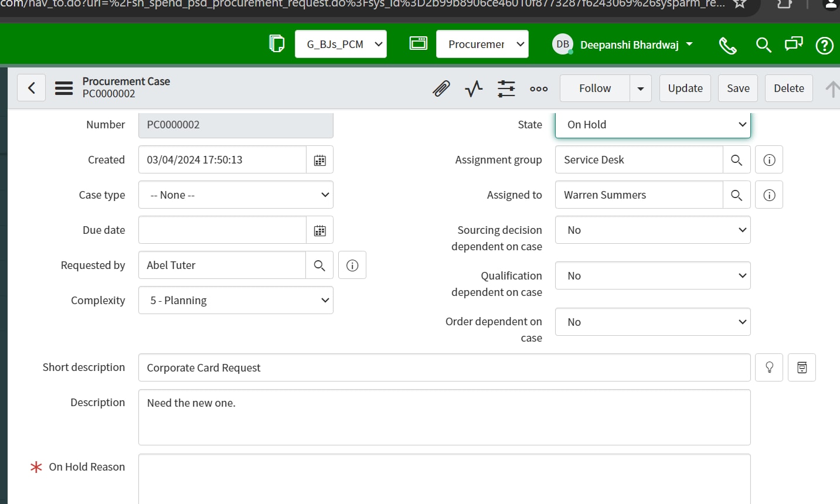Open calendar picker for Due date
Screen dimensions: 840x504
(319, 230)
